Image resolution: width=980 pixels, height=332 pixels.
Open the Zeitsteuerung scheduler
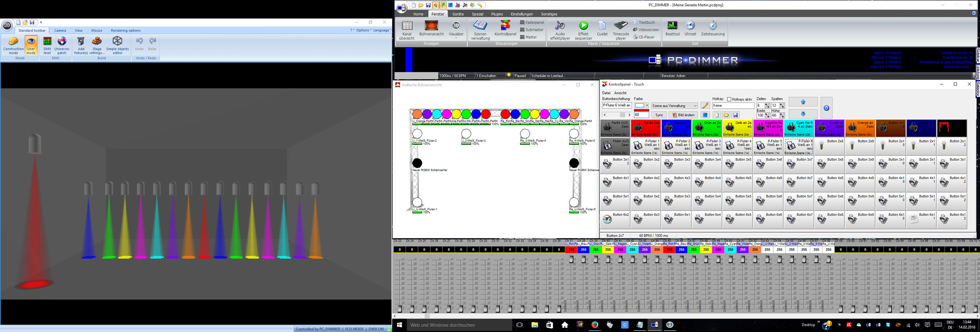pos(712,29)
